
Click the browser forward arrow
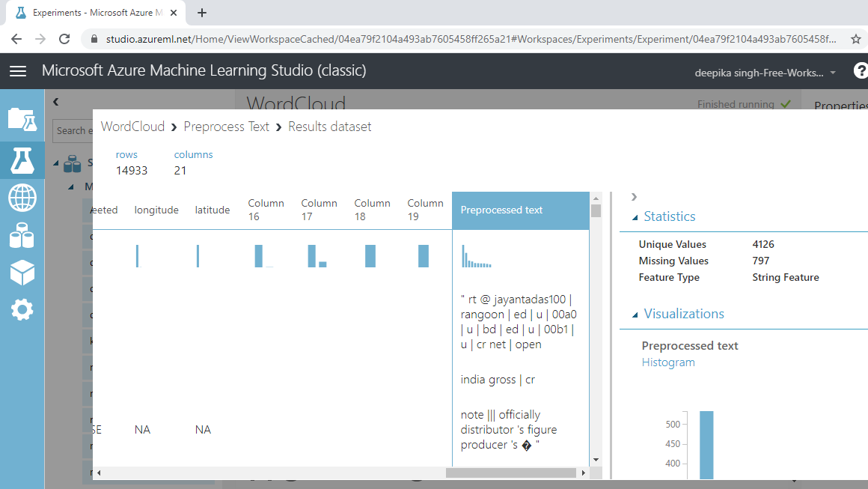point(40,39)
